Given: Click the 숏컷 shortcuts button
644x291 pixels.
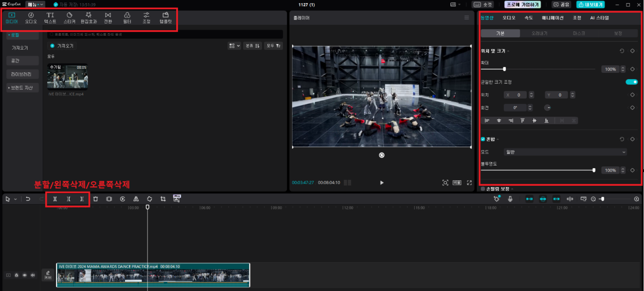Looking at the screenshot, I should click(483, 4).
